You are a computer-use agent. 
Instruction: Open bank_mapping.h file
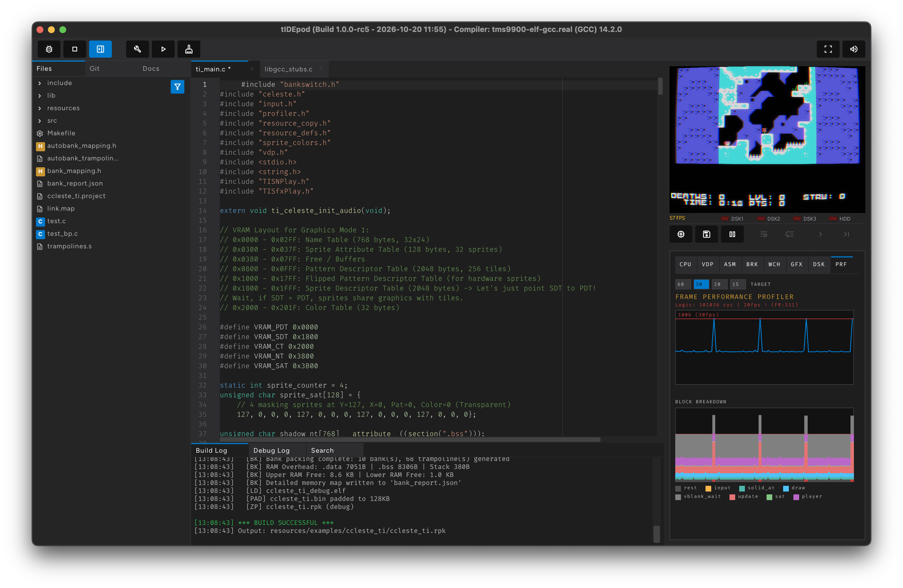74,171
